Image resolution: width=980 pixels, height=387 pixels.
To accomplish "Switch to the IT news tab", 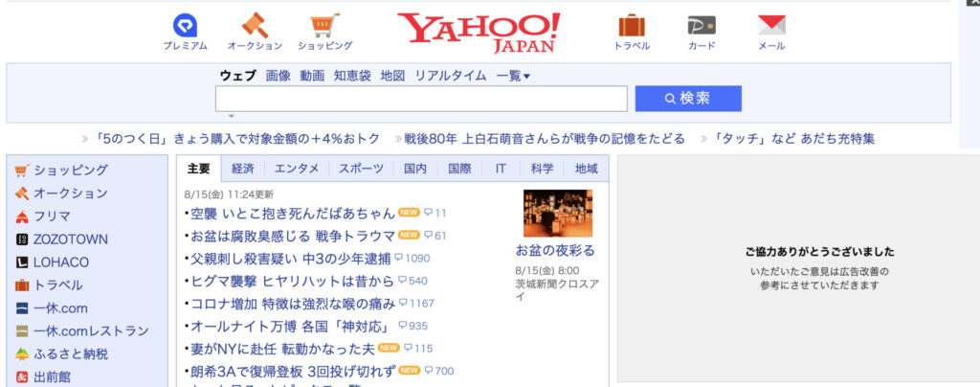I will coord(501,169).
